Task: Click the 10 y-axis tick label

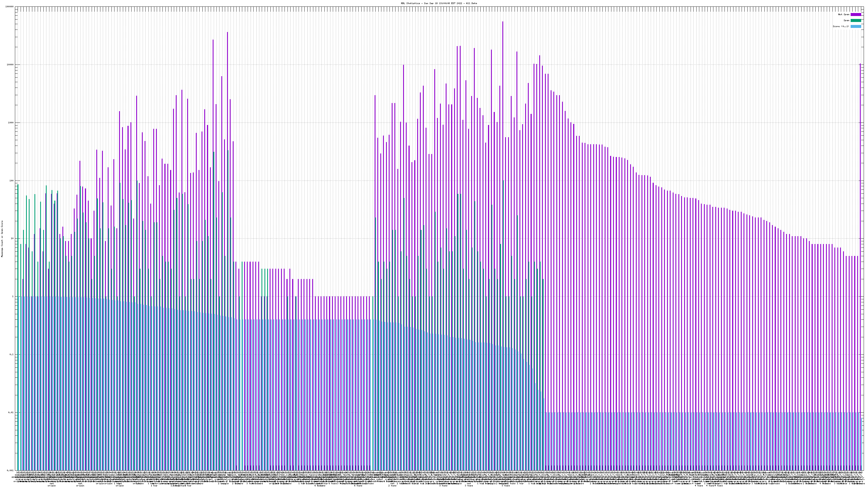Action: 12,239
